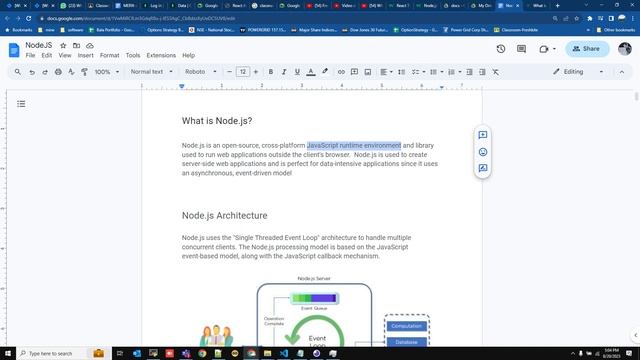Open the Normal text style dropdown

point(151,72)
